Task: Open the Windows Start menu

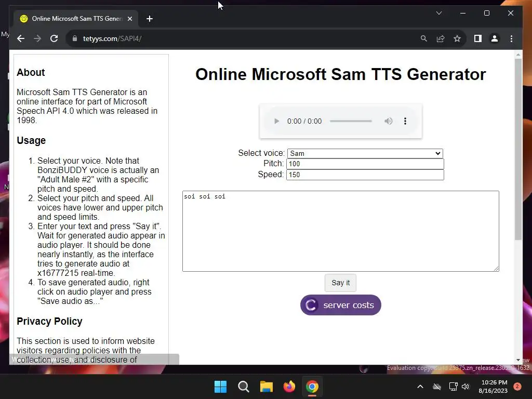Action: 220,387
